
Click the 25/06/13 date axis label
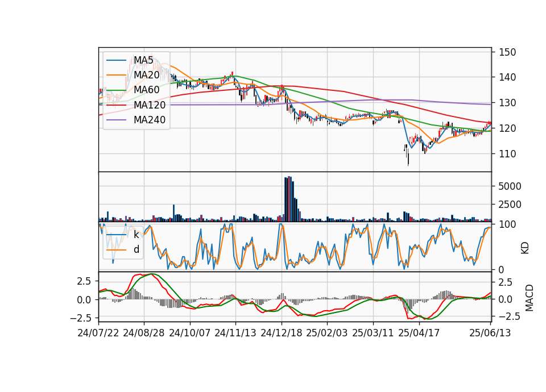pos(490,333)
